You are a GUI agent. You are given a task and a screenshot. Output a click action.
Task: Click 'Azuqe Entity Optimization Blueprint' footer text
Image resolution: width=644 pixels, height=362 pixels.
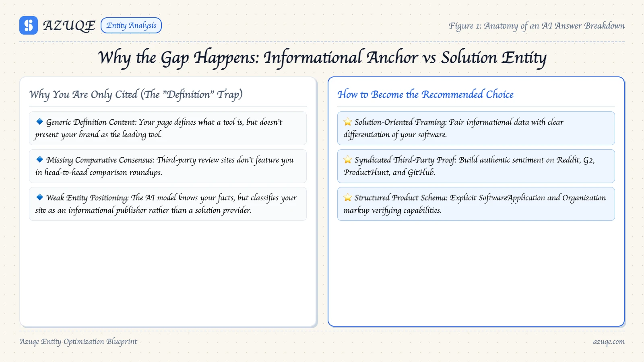tap(78, 341)
